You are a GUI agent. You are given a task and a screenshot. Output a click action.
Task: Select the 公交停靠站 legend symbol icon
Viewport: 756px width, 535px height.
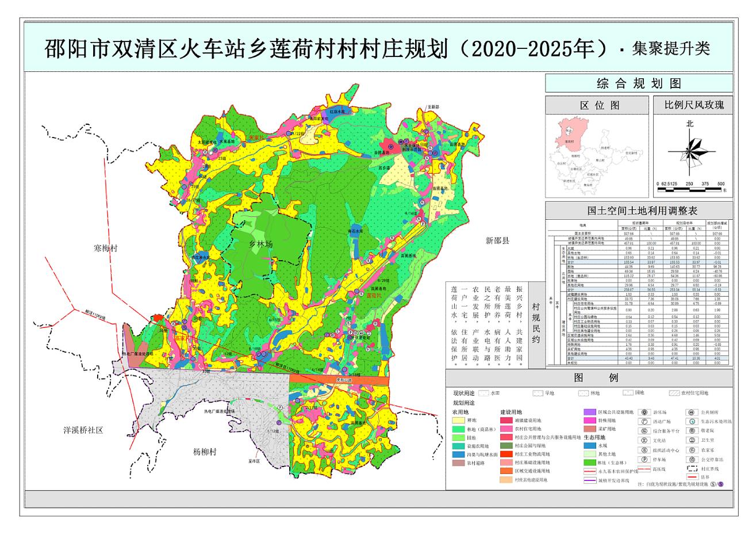pyautogui.click(x=692, y=460)
